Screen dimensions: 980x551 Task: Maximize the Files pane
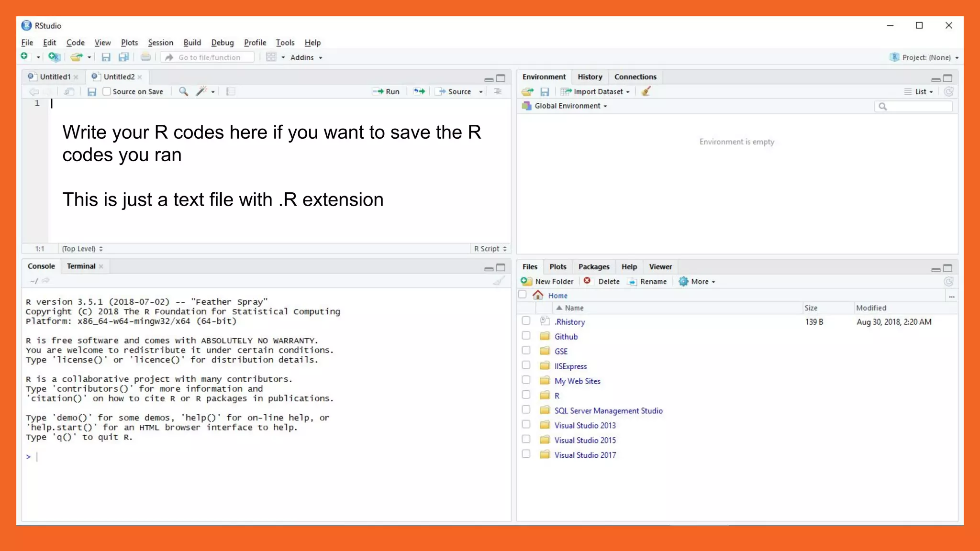pos(947,268)
